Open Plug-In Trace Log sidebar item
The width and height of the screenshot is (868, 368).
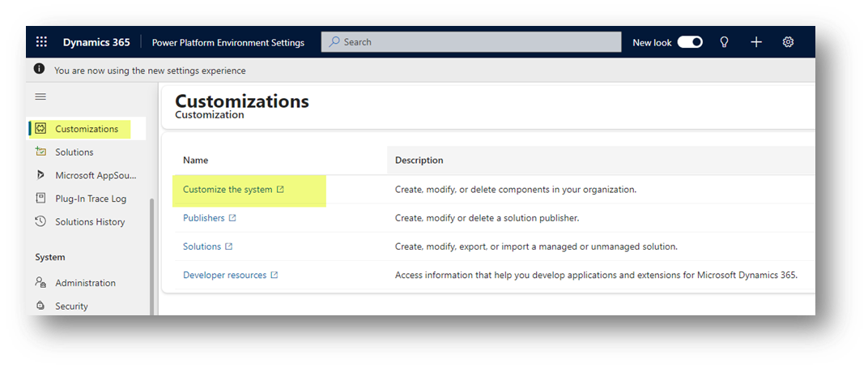click(91, 199)
